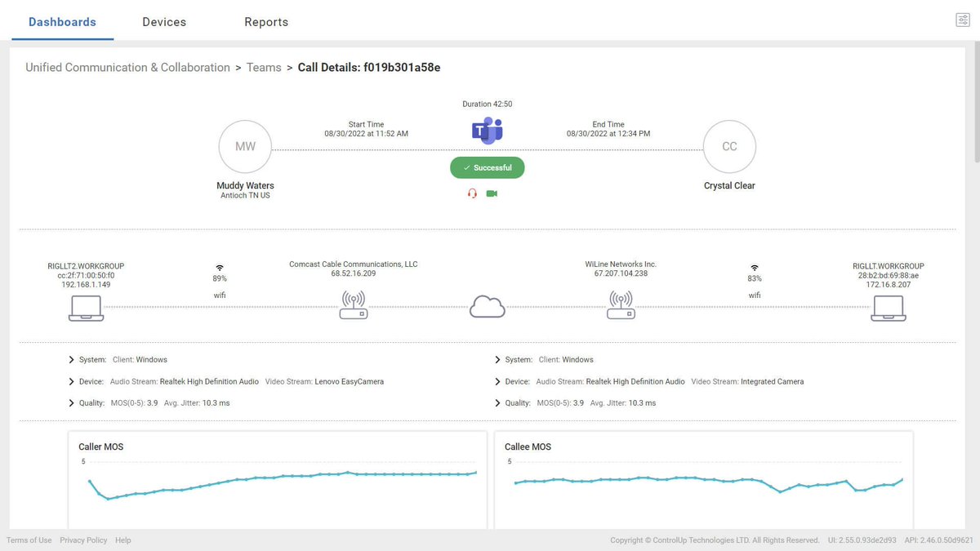Switch to the Dashboards tab

click(62, 22)
